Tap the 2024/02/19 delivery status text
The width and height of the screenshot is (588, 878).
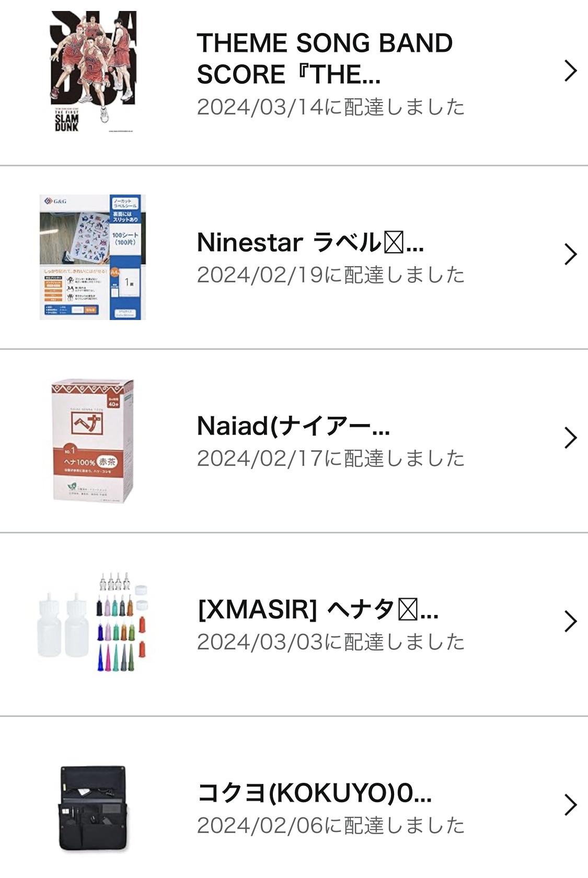pyautogui.click(x=330, y=275)
